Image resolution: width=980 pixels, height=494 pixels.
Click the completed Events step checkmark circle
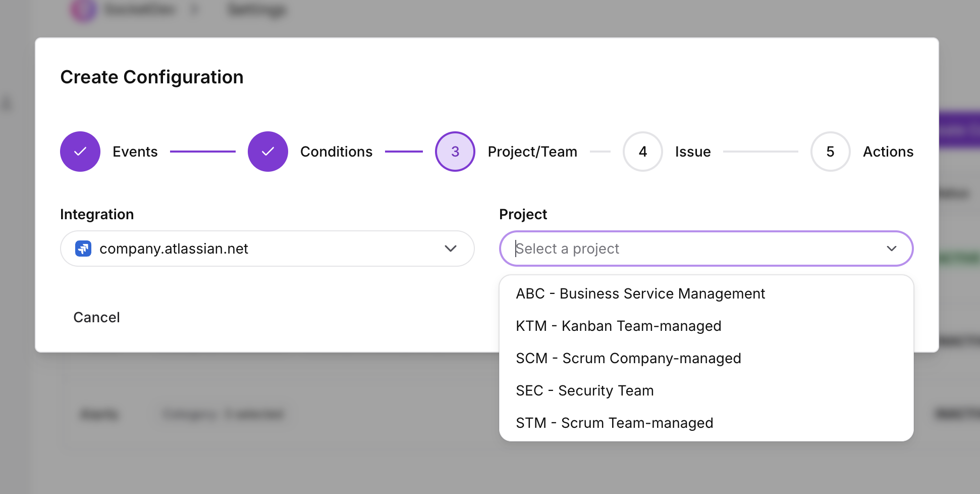click(x=80, y=152)
